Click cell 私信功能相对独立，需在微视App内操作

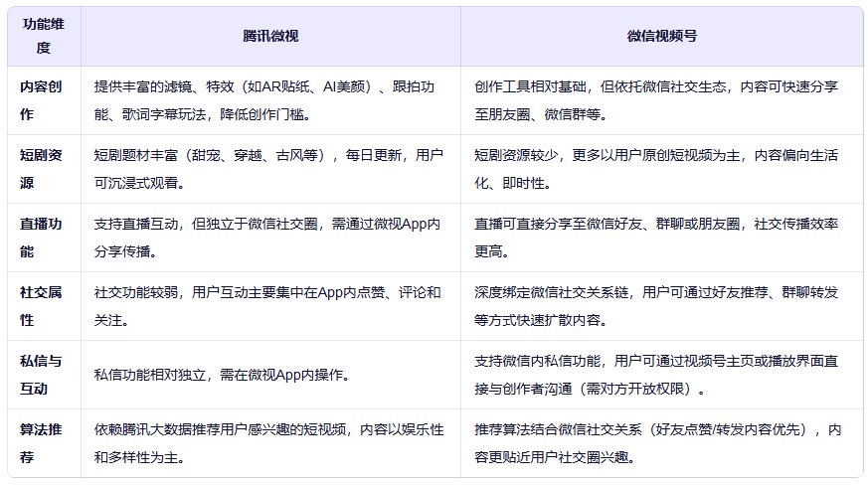coord(270,375)
